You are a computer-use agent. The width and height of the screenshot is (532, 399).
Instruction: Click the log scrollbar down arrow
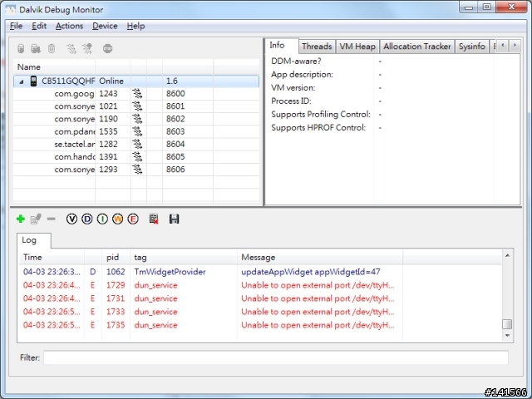click(507, 336)
